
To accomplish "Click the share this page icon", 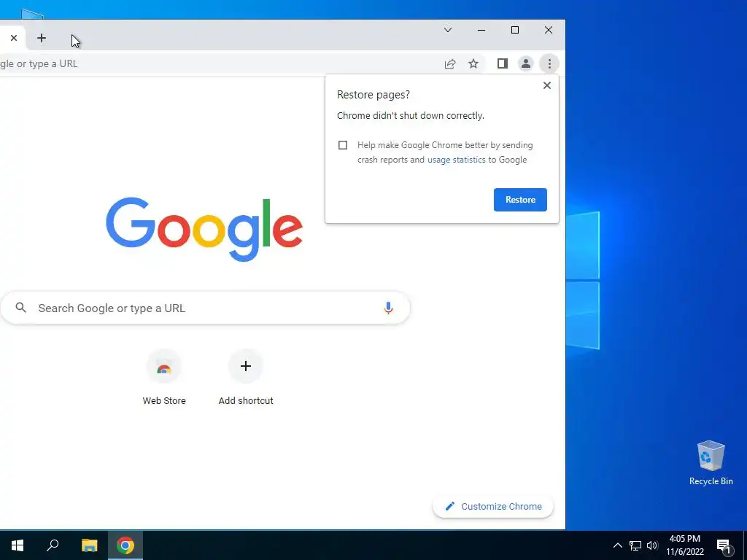I will tap(449, 64).
